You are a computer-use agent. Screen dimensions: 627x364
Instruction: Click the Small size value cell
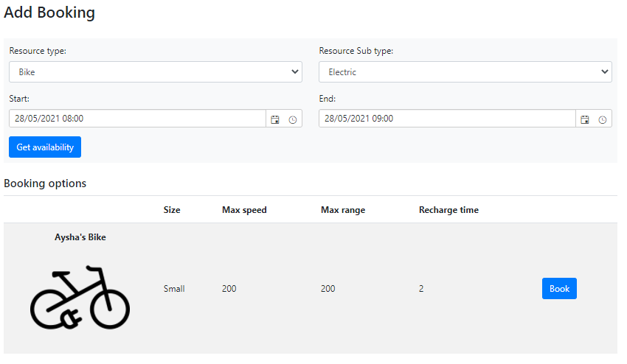tap(174, 289)
